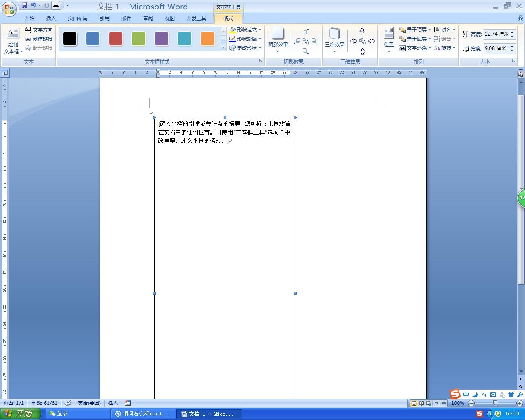
Task: Create a text box link (创建链接)
Action: tap(39, 39)
